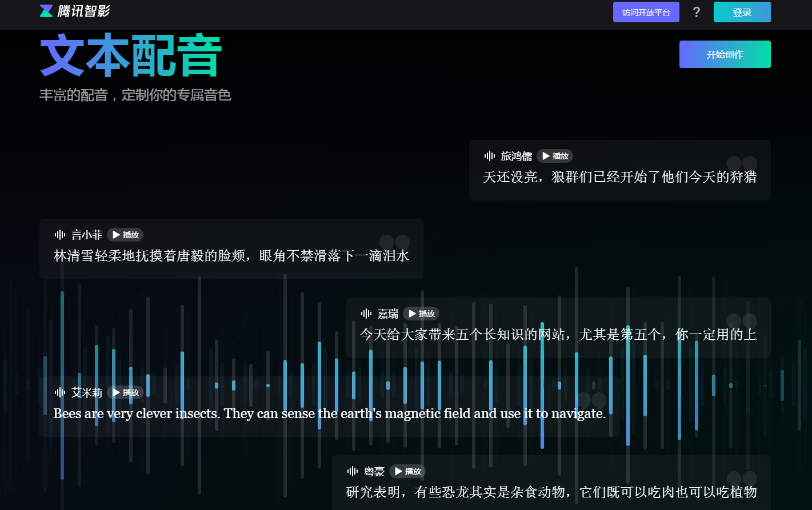Click the 开始创作 button

725,54
